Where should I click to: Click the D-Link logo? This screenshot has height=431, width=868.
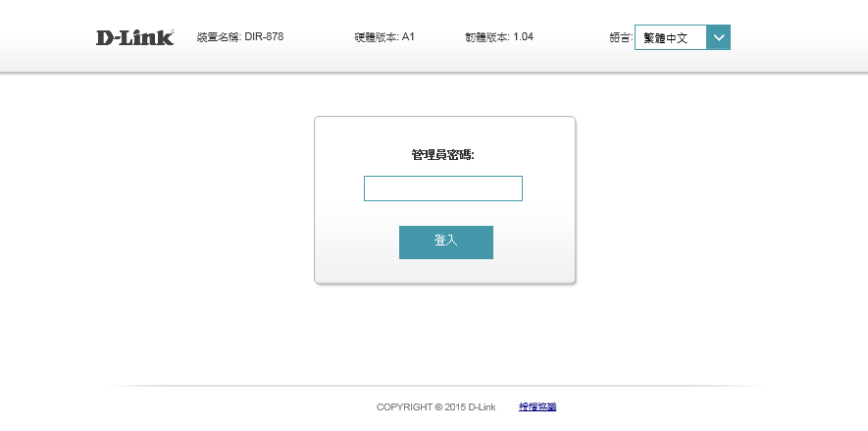(x=134, y=37)
